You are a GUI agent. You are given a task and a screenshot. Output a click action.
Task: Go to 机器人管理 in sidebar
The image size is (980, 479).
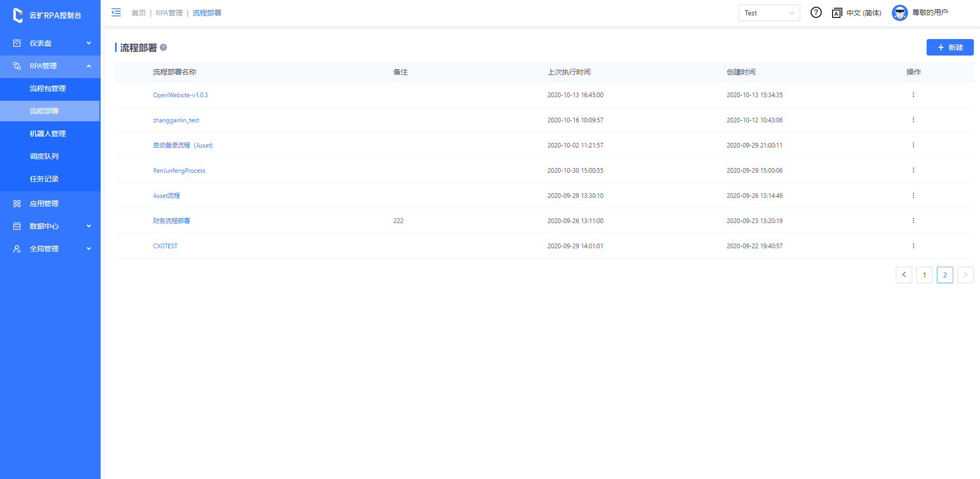(x=48, y=134)
